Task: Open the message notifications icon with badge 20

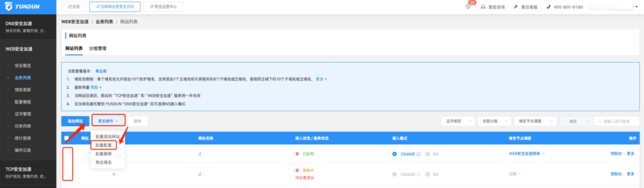Action: [x=468, y=7]
